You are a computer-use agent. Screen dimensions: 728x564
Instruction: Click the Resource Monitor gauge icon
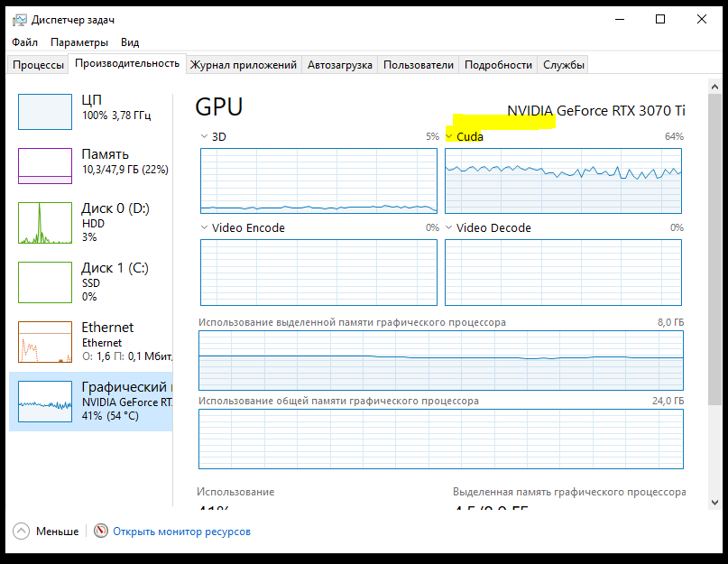(x=101, y=531)
